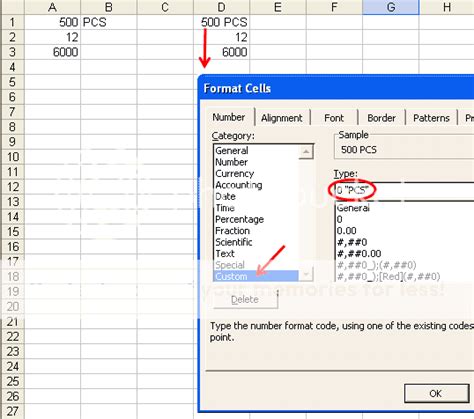
Task: Choose Special category
Action: [x=257, y=265]
